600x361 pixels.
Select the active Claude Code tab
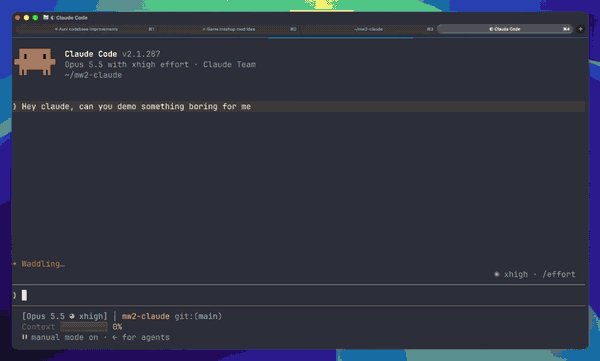click(x=505, y=29)
